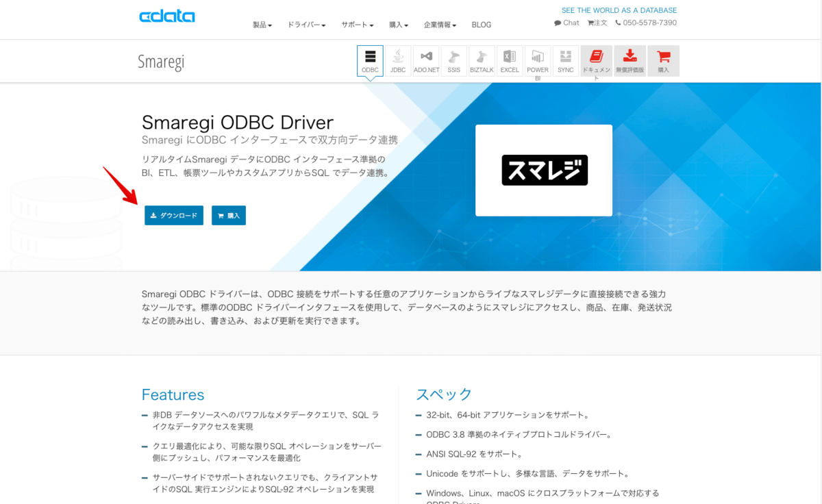Click the blue 購入 button in banner
822x504 pixels.
pos(229,215)
